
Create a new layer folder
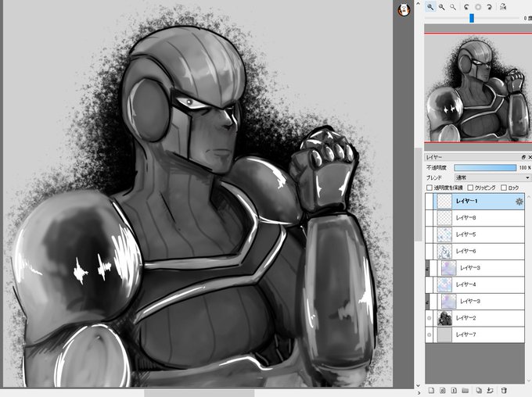tap(465, 391)
